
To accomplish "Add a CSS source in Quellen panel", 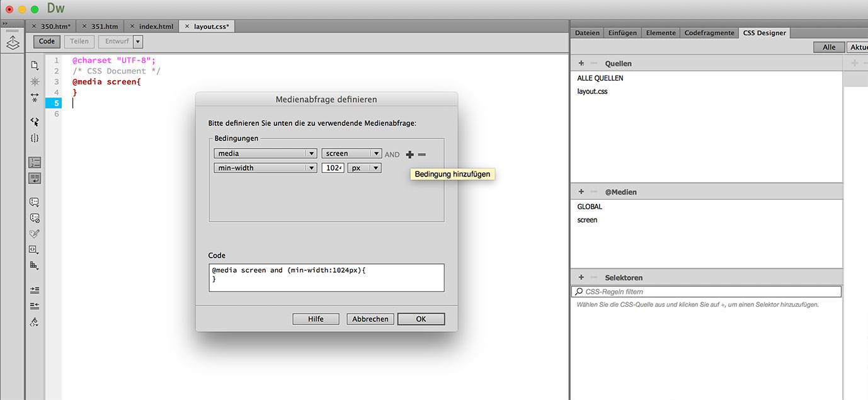I will (581, 64).
